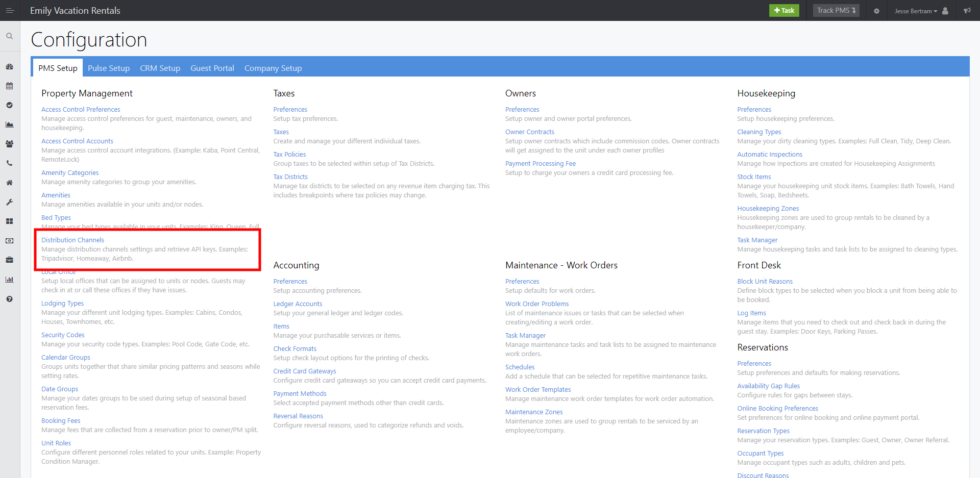Open the money bill icon in sidebar
This screenshot has height=478, width=980.
tap(10, 241)
